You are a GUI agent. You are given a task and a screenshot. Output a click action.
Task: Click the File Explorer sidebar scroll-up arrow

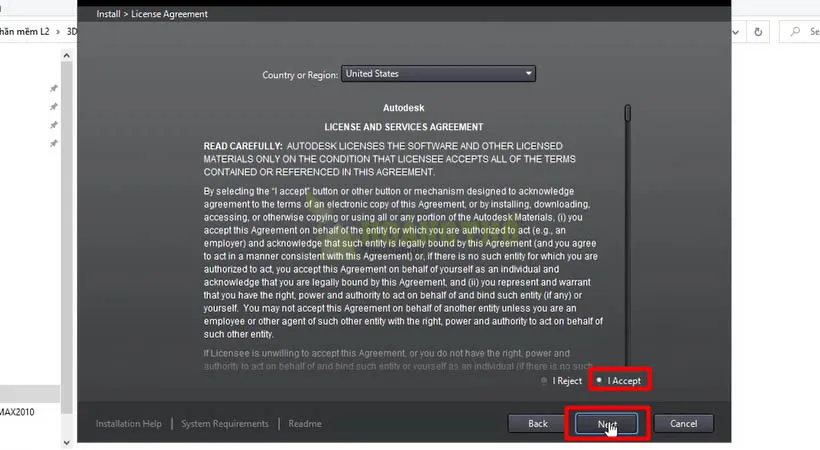[x=66, y=55]
